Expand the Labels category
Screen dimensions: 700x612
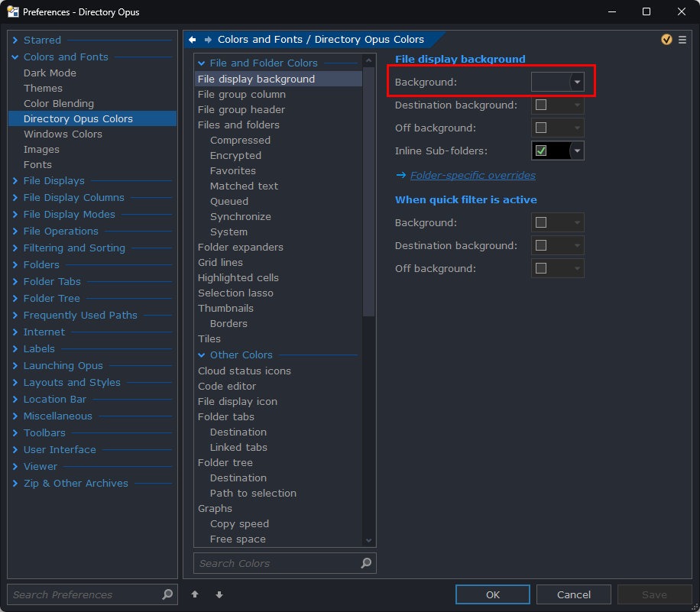click(15, 349)
